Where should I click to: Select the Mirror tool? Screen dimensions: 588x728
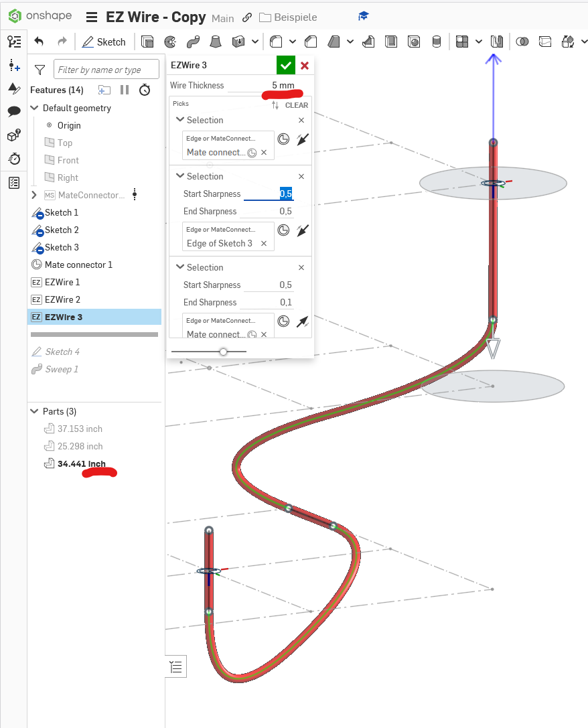496,42
